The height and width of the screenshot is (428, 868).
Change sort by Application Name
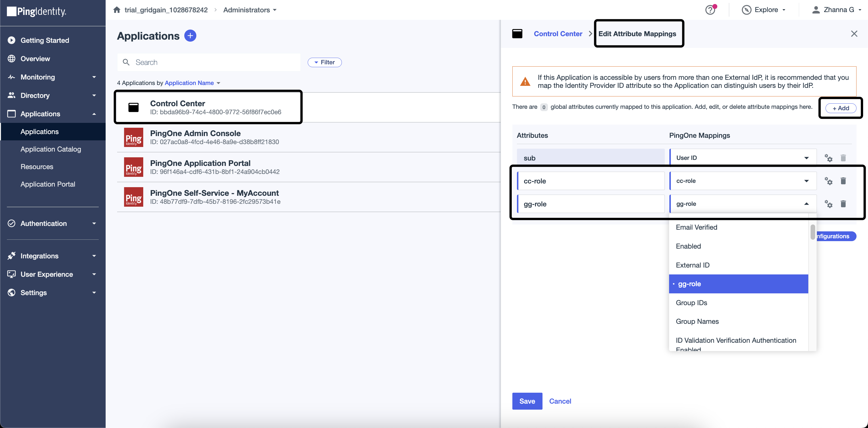[x=192, y=83]
